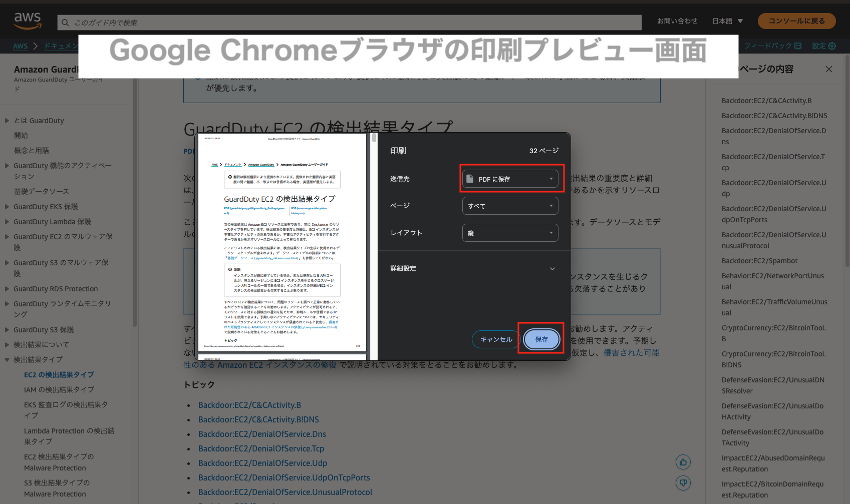The height and width of the screenshot is (504, 850).
Task: Open 侵害された可能性のある Amazon EC2 link
Action: [x=260, y=365]
